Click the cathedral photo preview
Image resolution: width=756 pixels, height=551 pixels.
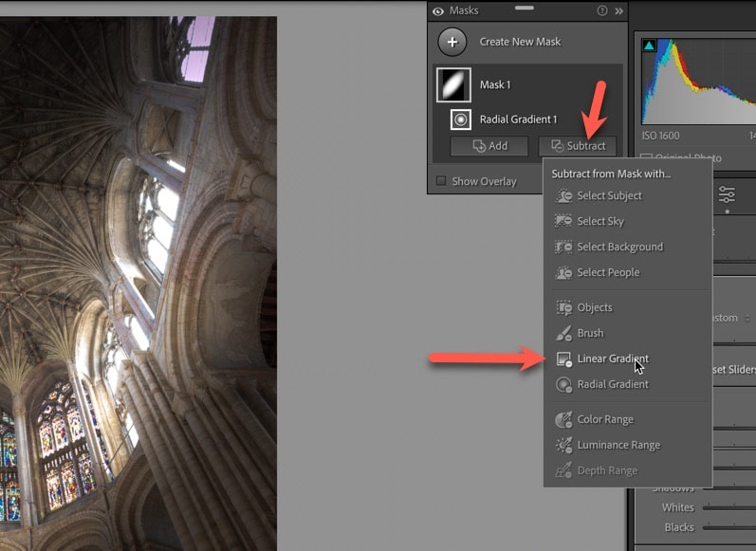click(138, 284)
